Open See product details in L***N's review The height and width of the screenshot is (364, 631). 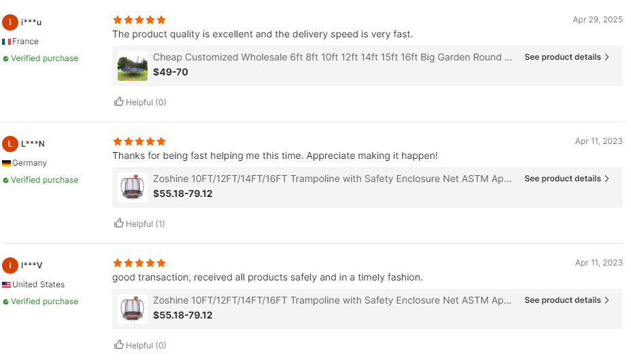(567, 179)
